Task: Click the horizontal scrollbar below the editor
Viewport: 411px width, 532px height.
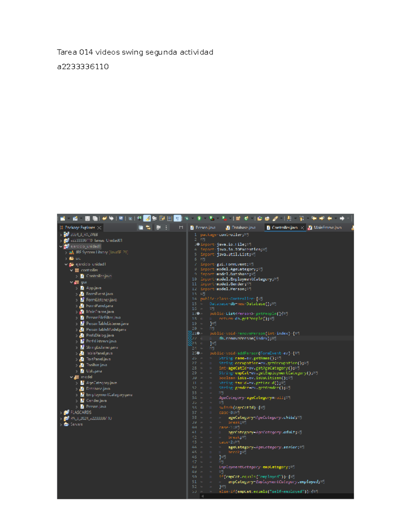Action: point(274,496)
